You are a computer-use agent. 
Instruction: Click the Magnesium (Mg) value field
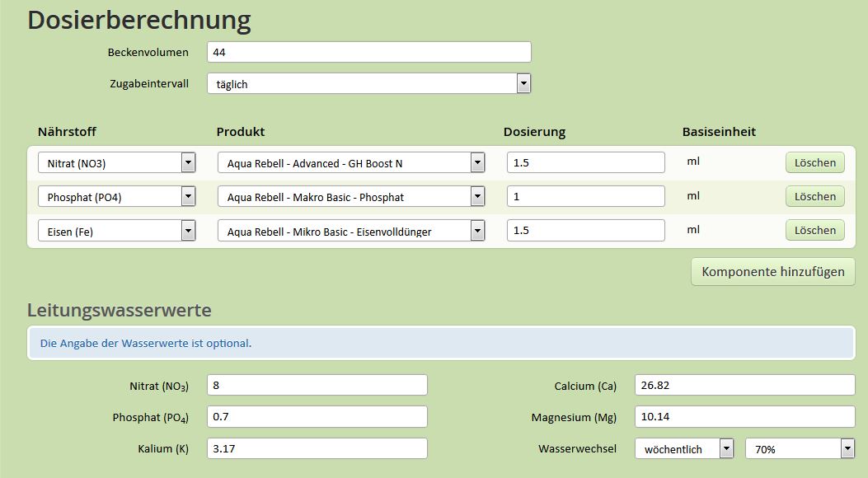coord(744,416)
